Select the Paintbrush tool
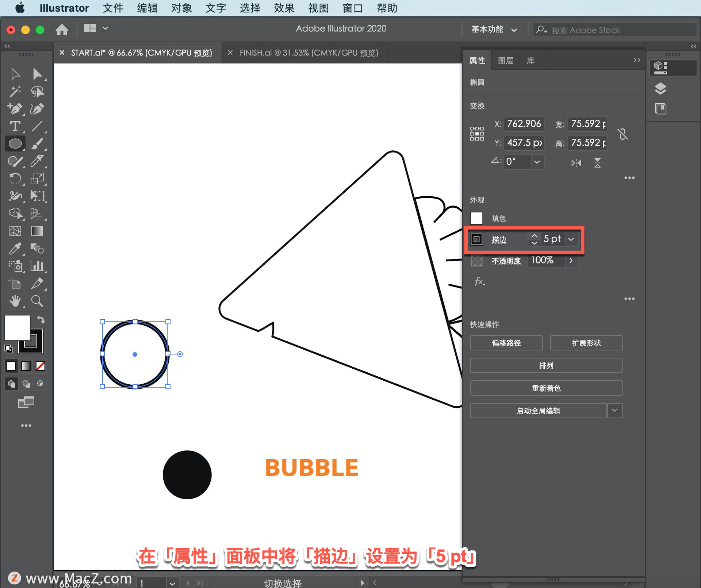 [37, 144]
